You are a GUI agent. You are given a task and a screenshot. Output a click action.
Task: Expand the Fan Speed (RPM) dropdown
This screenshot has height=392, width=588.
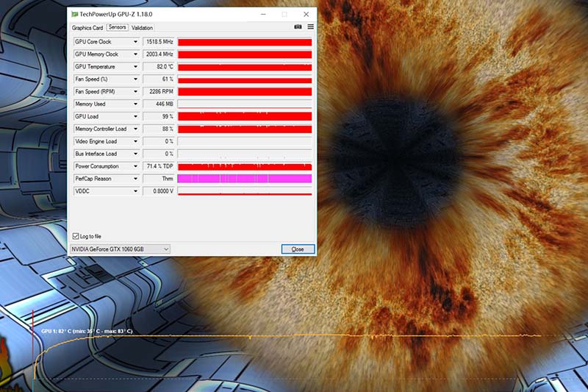pyautogui.click(x=135, y=91)
